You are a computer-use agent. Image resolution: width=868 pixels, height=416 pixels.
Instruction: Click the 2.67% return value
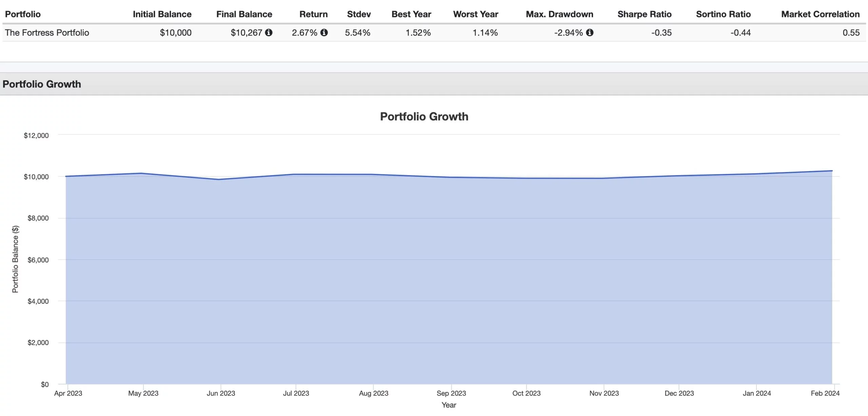304,33
